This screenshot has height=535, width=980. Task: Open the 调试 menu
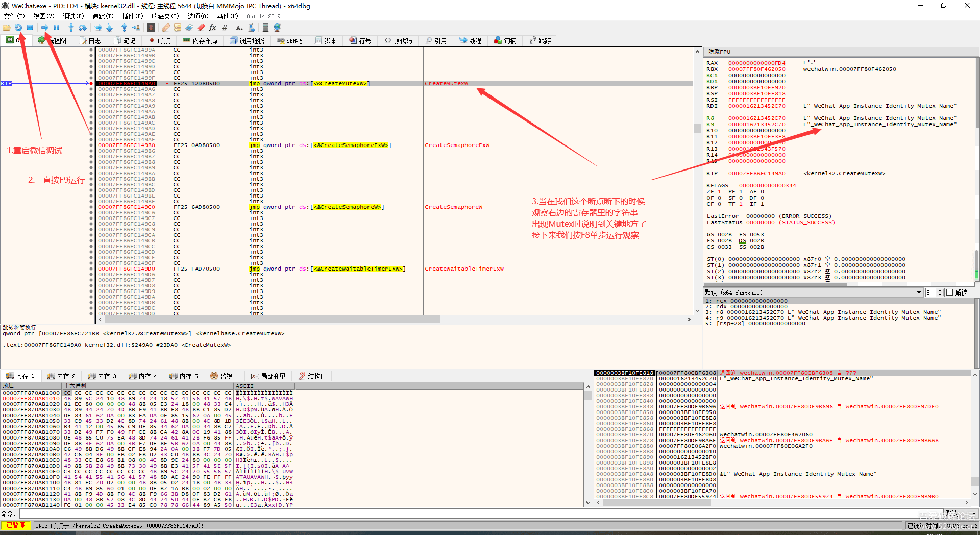[x=73, y=16]
